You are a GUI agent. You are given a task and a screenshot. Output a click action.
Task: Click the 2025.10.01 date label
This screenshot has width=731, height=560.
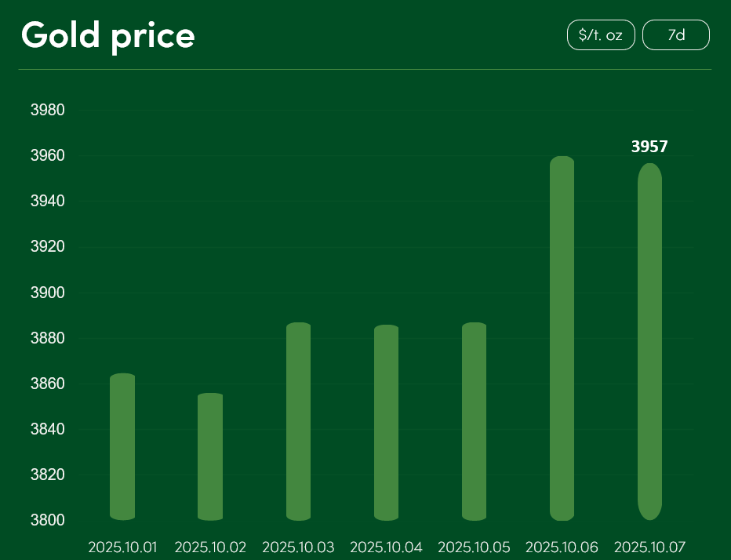122,547
